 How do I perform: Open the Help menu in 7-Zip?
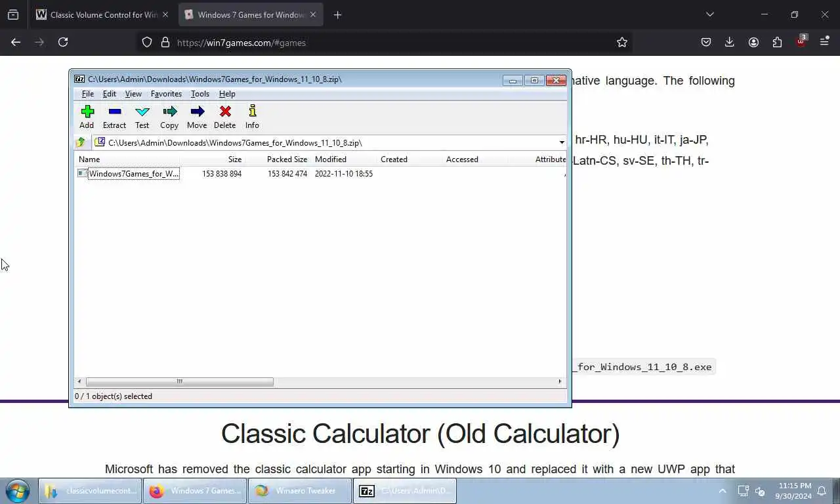click(x=227, y=94)
